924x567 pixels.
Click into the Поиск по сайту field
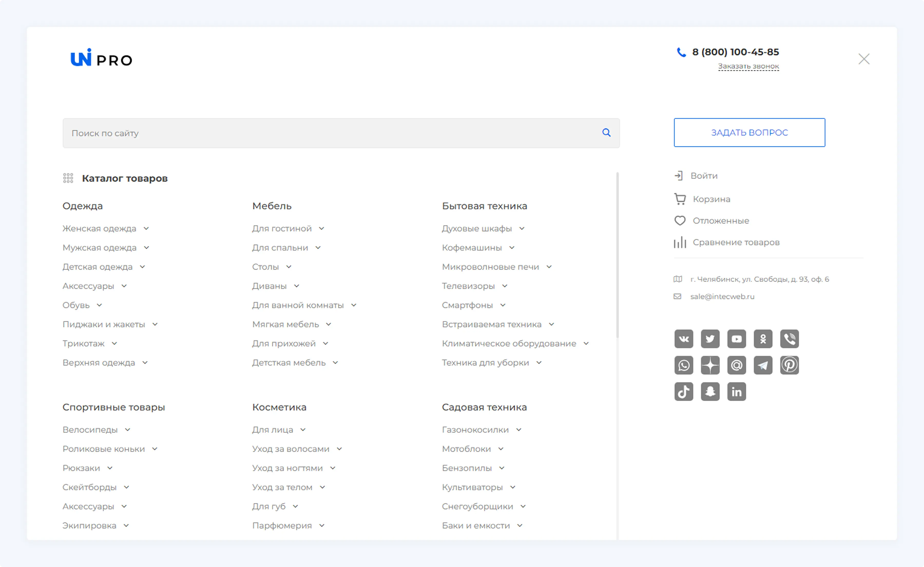tap(330, 133)
